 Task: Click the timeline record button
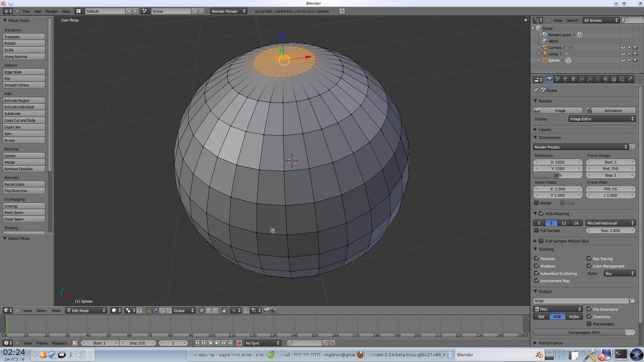click(x=239, y=343)
